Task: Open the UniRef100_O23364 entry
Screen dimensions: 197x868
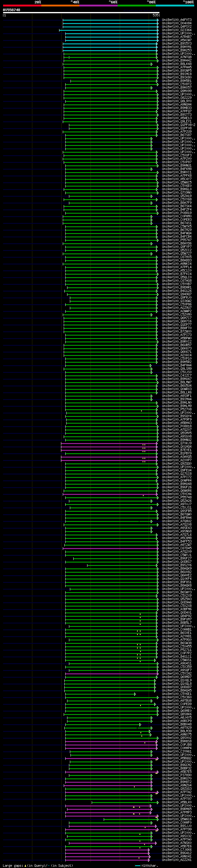Action: (176, 30)
